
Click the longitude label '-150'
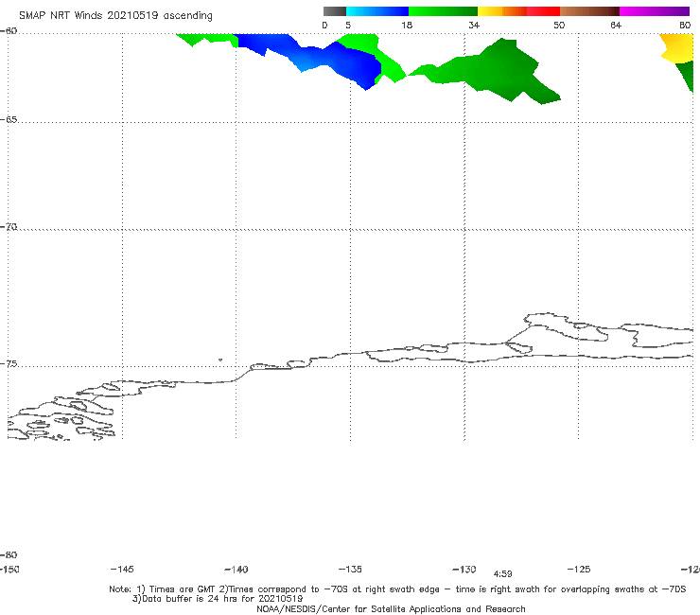[9, 569]
